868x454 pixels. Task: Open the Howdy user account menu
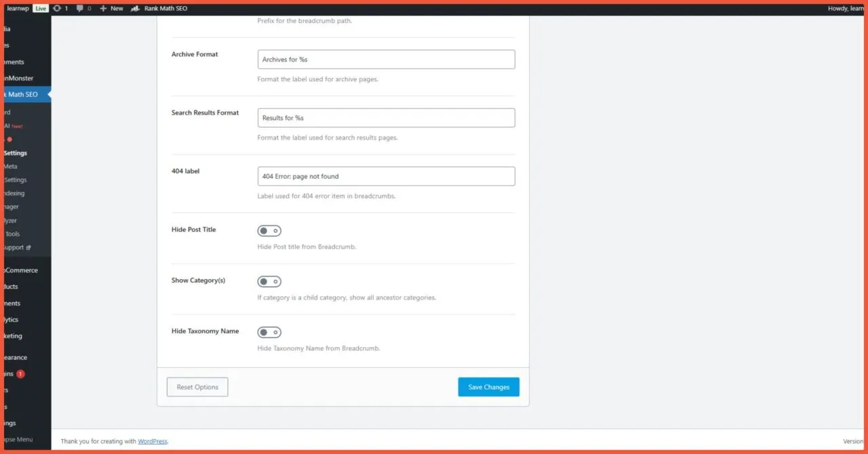845,8
